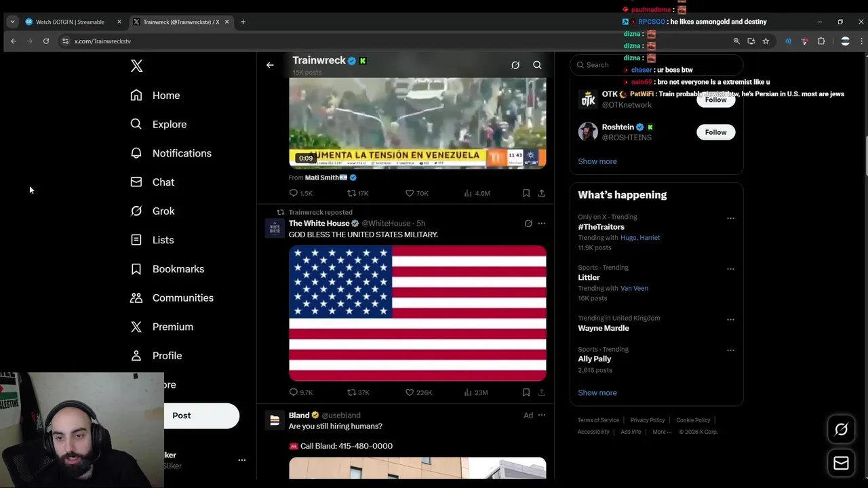Open Lists from the sidebar
Screen dimensions: 868x488
click(153, 240)
